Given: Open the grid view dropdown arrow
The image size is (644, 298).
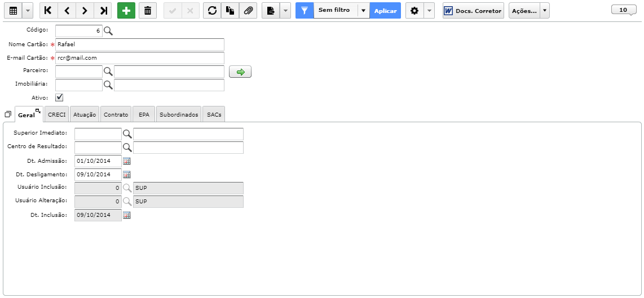Looking at the screenshot, I should 27,11.
